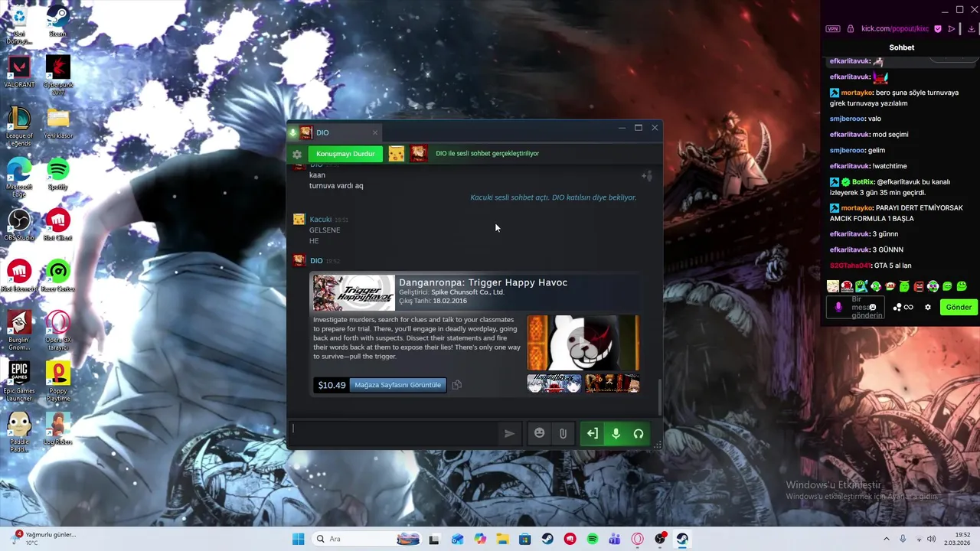Select the last green emote in Kick row
Image resolution: width=980 pixels, height=551 pixels.
click(962, 287)
